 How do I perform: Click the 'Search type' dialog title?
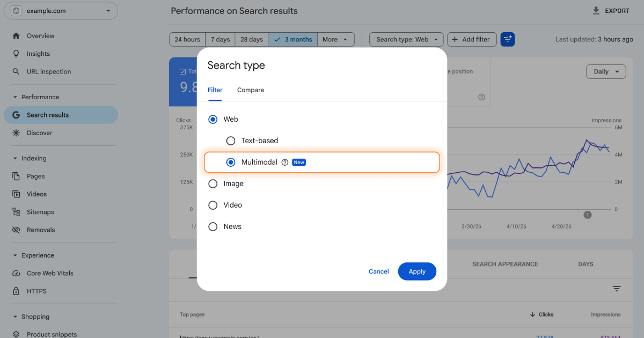pos(236,65)
